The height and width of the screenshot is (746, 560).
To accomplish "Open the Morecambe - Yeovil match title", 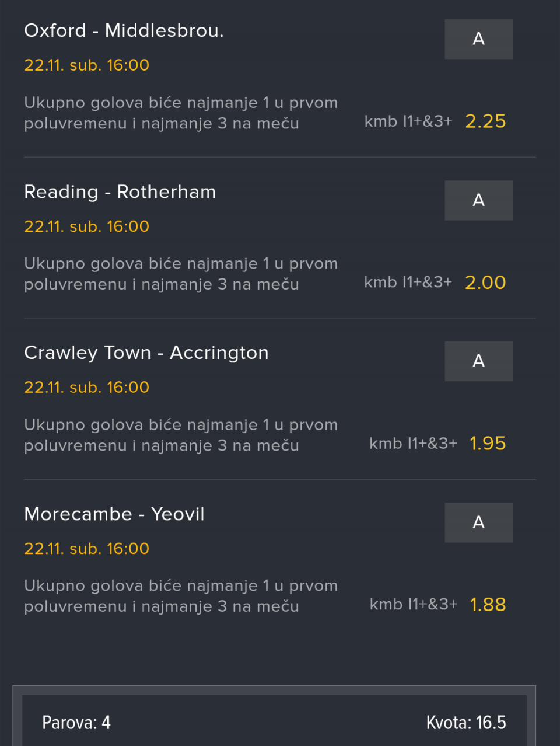I will click(x=114, y=514).
